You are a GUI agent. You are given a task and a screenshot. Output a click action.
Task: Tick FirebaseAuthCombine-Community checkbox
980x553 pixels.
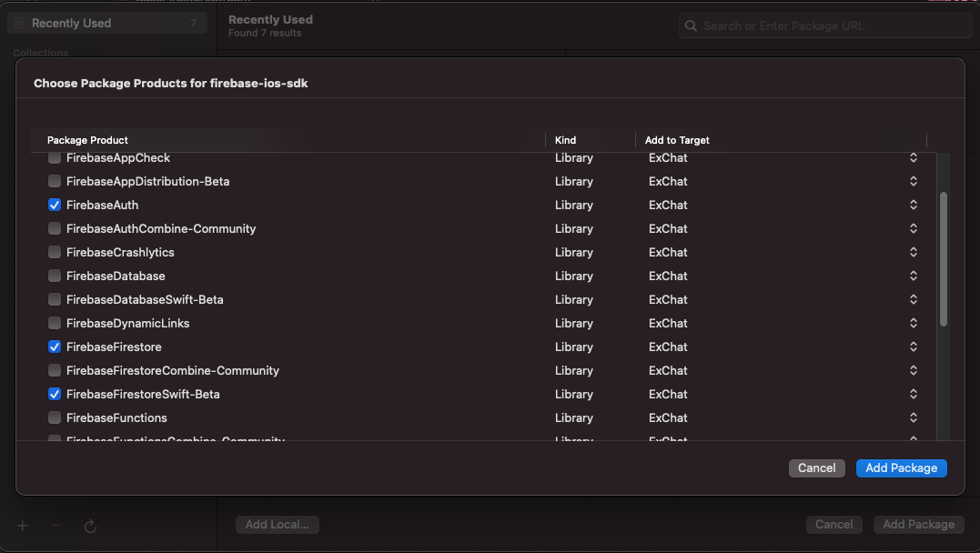[x=55, y=228]
